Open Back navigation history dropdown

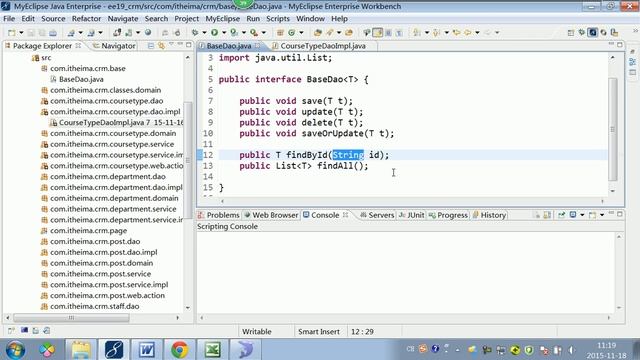477,33
